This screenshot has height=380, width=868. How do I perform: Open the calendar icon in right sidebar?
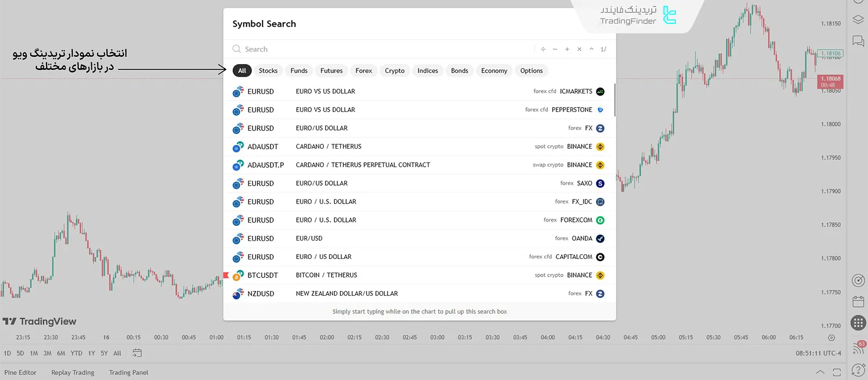pos(858,301)
